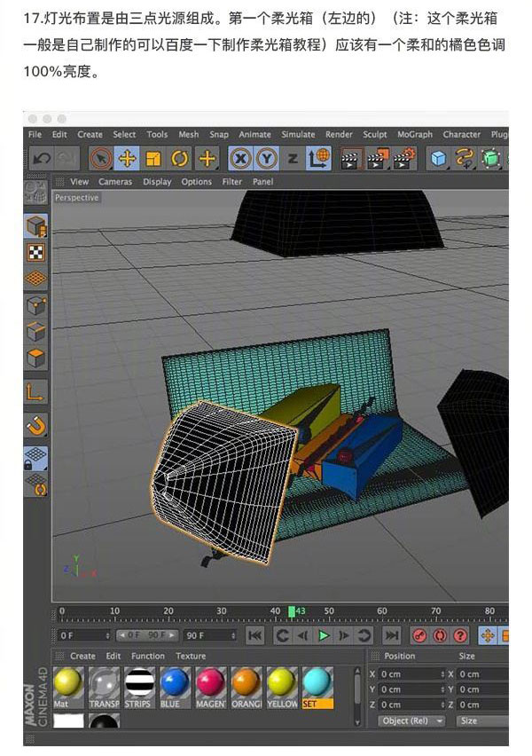The width and height of the screenshot is (532, 756).
Task: Click Make Editable icon in left sidebar
Action: pos(35,191)
